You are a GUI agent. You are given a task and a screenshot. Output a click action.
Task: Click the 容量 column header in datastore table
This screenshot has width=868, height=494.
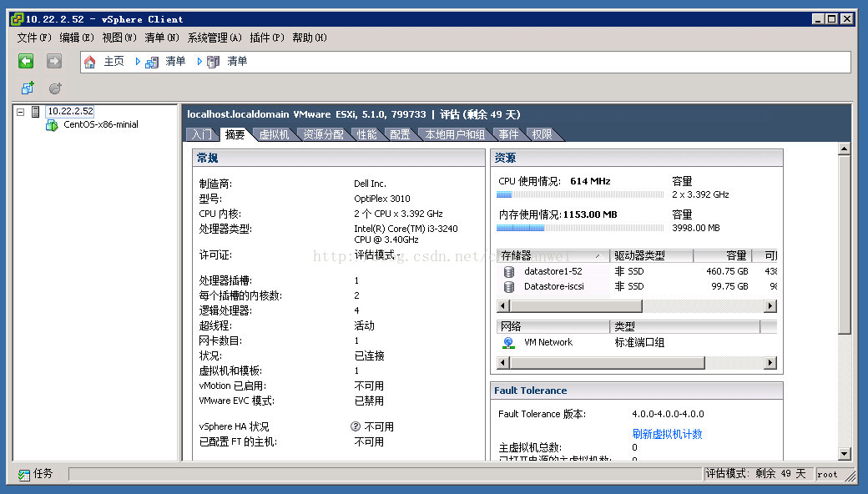point(723,255)
